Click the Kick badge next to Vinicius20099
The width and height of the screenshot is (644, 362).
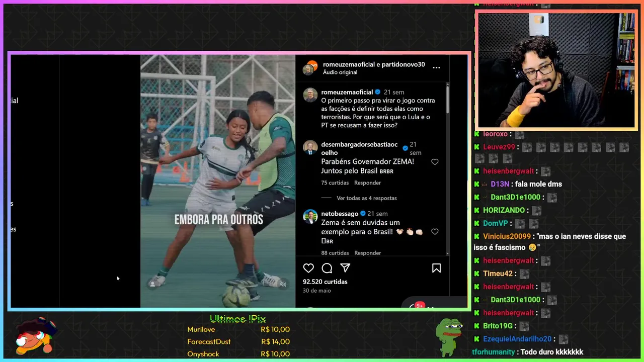[476, 236]
